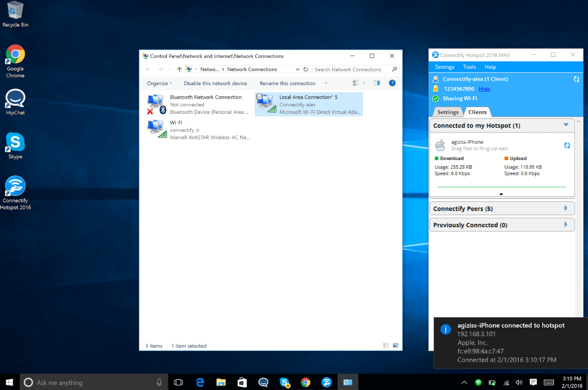This screenshot has width=588, height=390.
Task: Click the Netwo... breadcrumb segment
Action: point(209,69)
